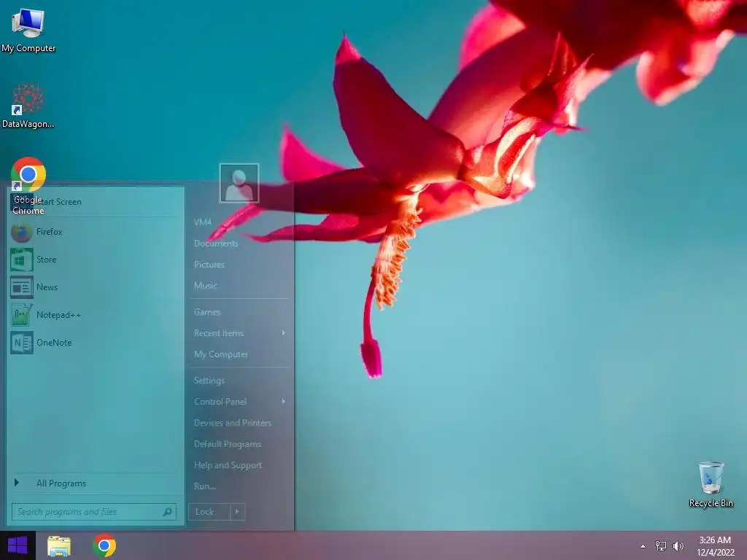
Task: Open the My Computer desktop icon
Action: point(28,31)
